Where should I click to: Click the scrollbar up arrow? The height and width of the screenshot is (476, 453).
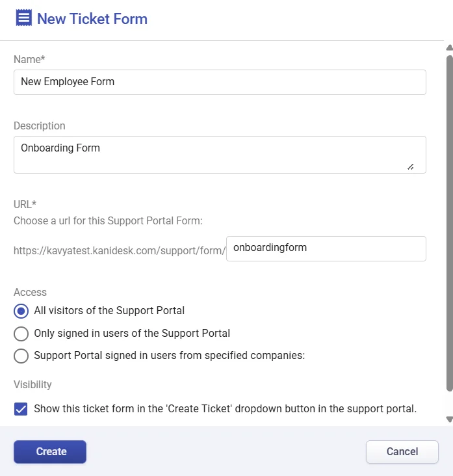click(449, 47)
